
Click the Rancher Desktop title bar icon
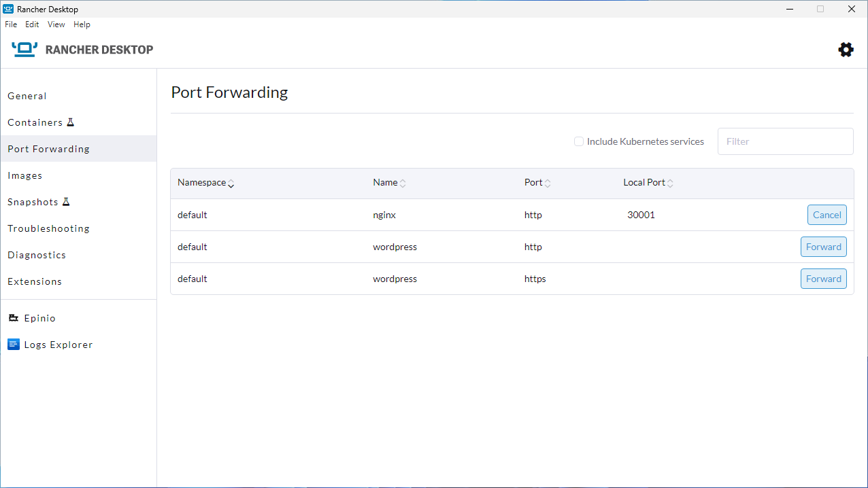point(8,9)
